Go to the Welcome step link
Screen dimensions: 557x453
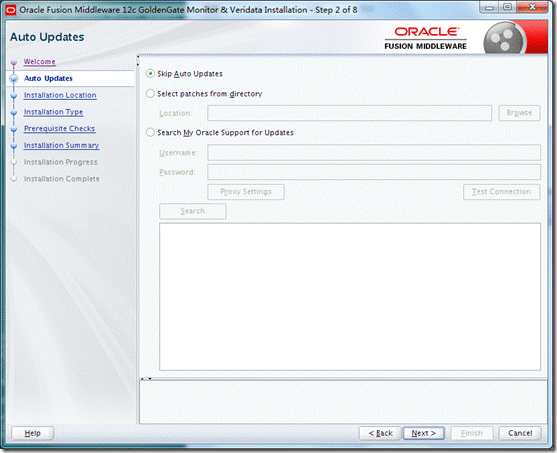(x=39, y=61)
